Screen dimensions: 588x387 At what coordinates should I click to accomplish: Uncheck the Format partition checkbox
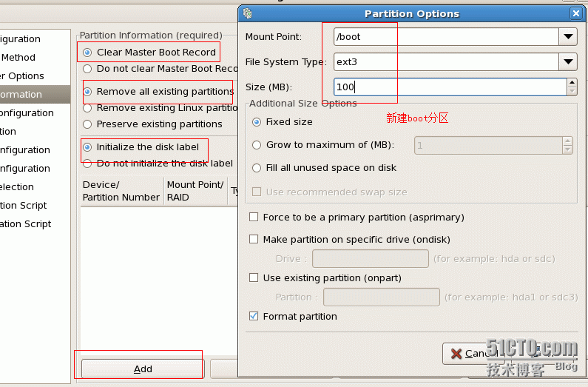(254, 317)
